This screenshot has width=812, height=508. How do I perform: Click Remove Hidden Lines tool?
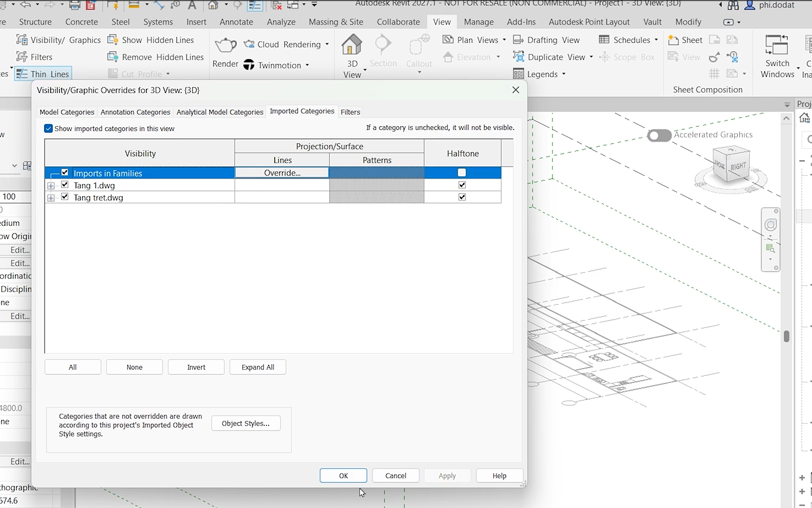tap(155, 57)
